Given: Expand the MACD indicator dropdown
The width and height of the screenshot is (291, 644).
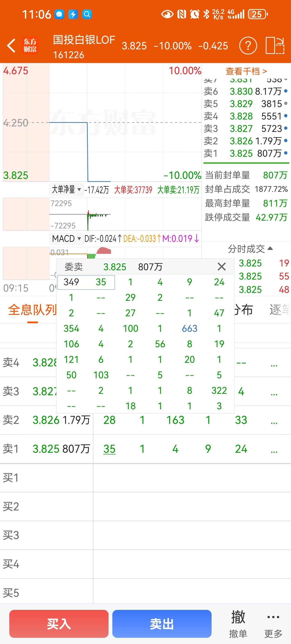Looking at the screenshot, I should [66, 239].
